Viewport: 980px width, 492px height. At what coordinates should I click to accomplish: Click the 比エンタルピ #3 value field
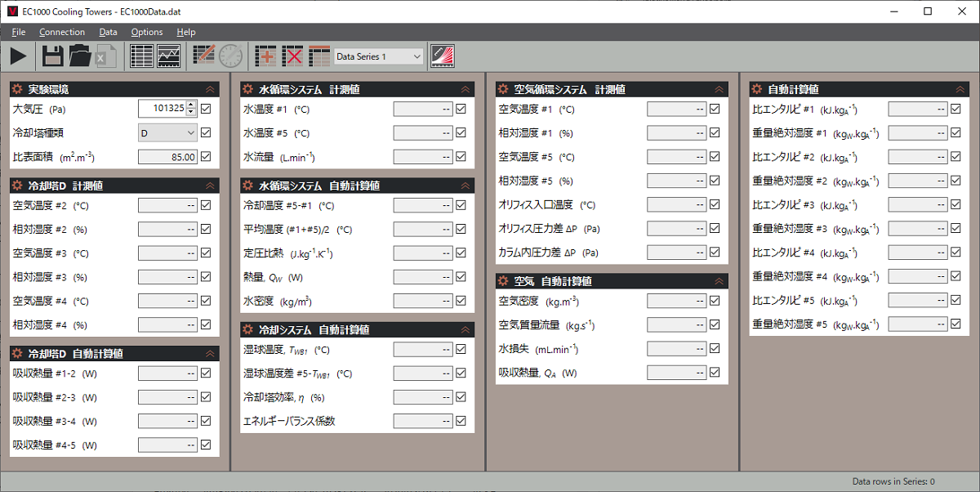click(x=918, y=204)
